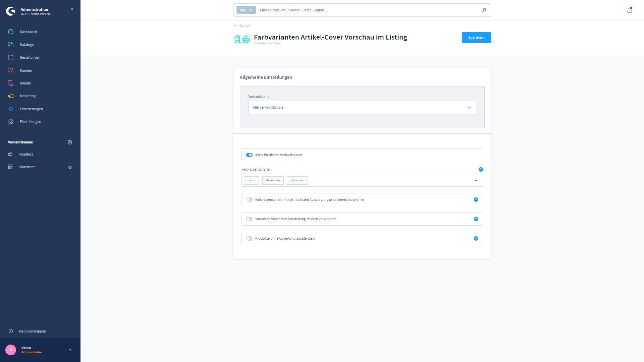The width and height of the screenshot is (644, 362).
Task: Toggle Farb-Eigenschaft mit höchsten Ausprägung
Action: pyautogui.click(x=249, y=199)
